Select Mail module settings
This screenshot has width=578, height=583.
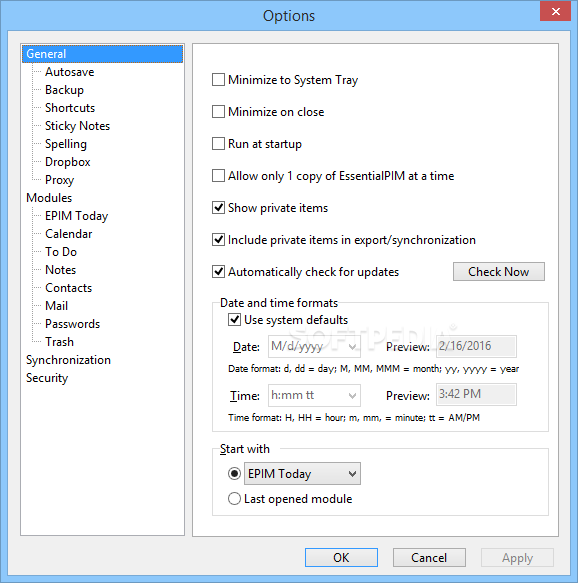pos(56,306)
